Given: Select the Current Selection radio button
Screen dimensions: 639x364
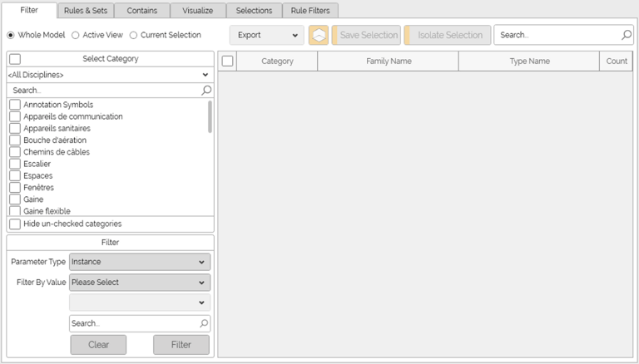Looking at the screenshot, I should click(x=133, y=35).
